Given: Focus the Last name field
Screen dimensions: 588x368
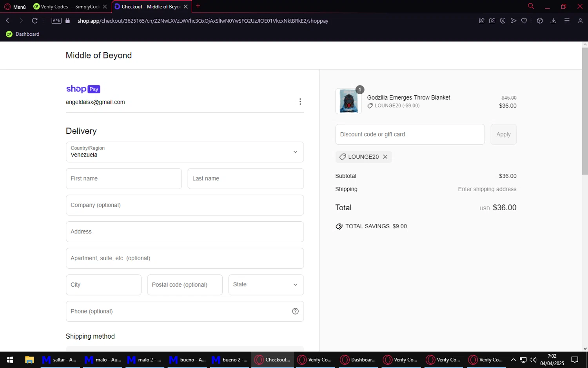Looking at the screenshot, I should [x=246, y=179].
